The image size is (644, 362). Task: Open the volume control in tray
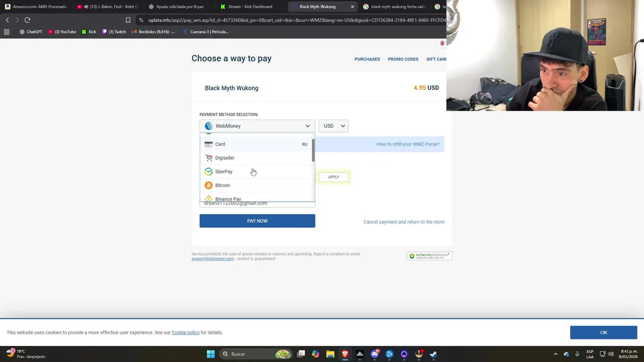[610, 354]
